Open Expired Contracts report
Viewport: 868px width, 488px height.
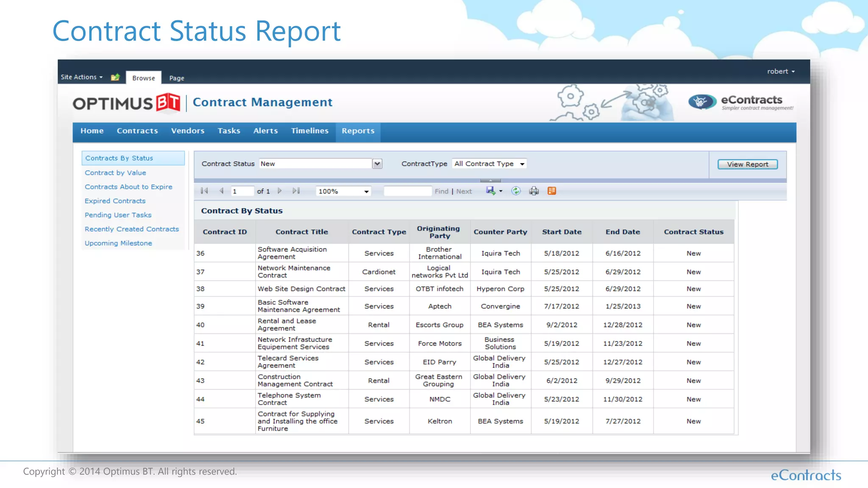tap(115, 201)
